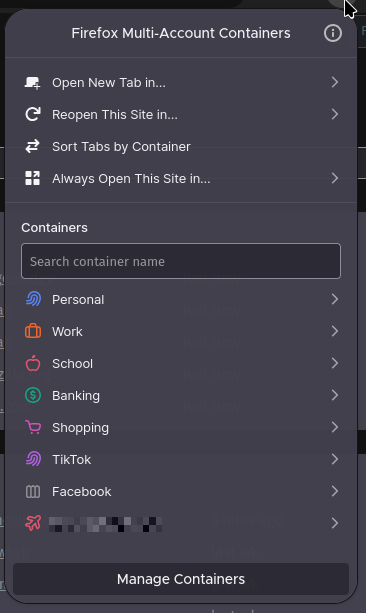Open the Personal container
Screen dimensions: 366x613
point(181,299)
